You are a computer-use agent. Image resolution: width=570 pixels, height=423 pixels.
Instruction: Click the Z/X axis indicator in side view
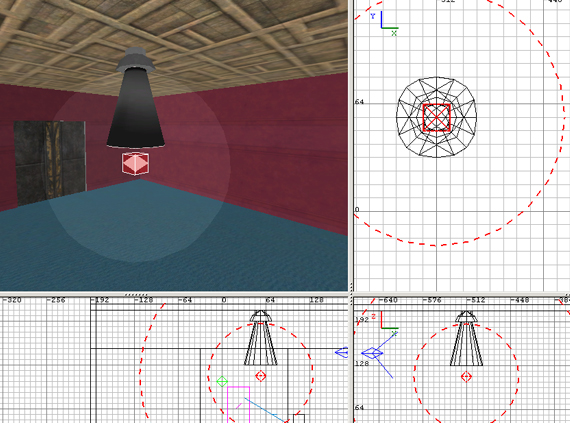pyautogui.click(x=385, y=323)
